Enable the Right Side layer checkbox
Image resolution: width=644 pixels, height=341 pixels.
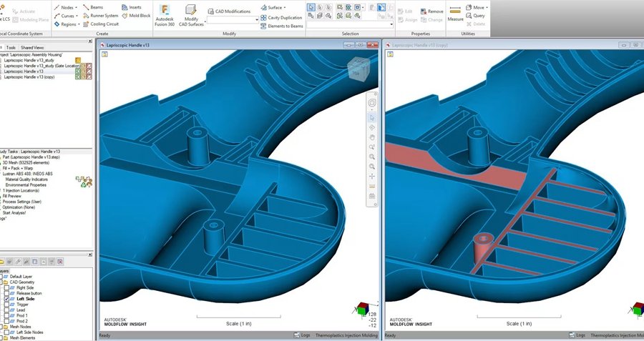(6, 288)
